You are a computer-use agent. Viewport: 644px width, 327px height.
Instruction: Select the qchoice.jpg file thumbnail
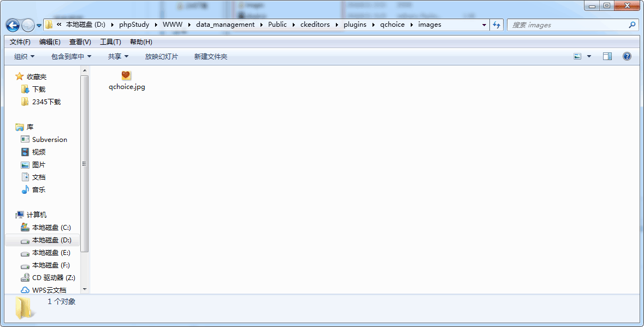click(x=126, y=75)
